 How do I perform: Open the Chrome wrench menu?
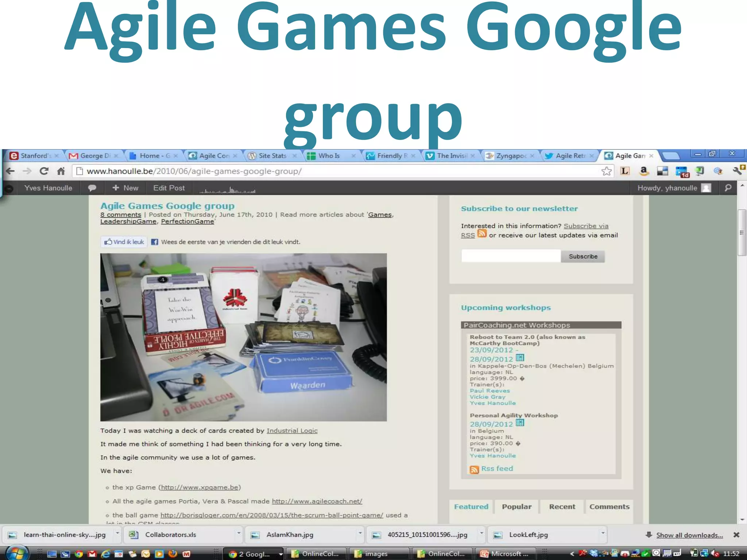point(738,170)
